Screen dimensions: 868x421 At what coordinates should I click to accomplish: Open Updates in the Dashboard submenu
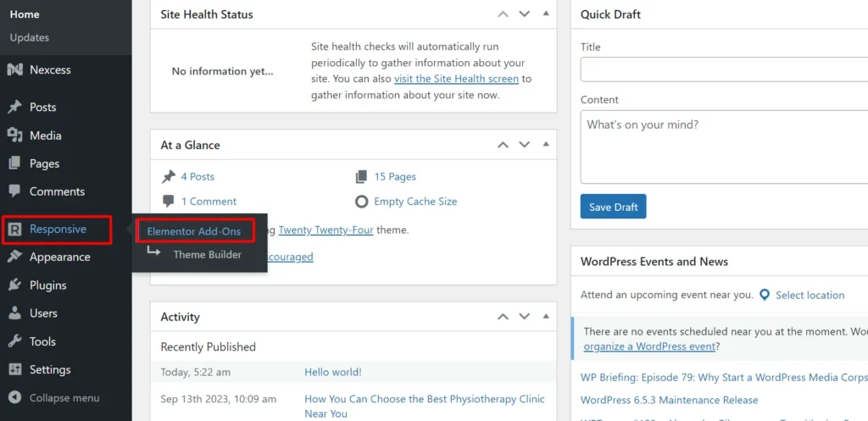coord(30,37)
